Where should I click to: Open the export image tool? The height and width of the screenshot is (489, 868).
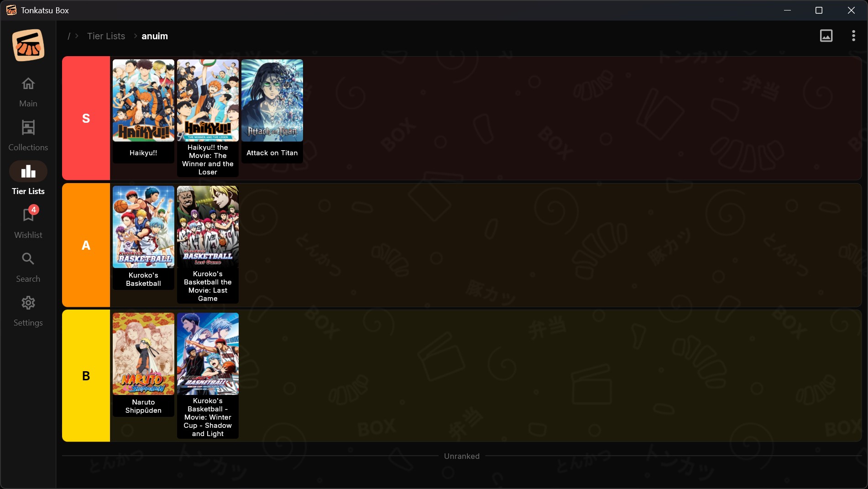click(826, 36)
